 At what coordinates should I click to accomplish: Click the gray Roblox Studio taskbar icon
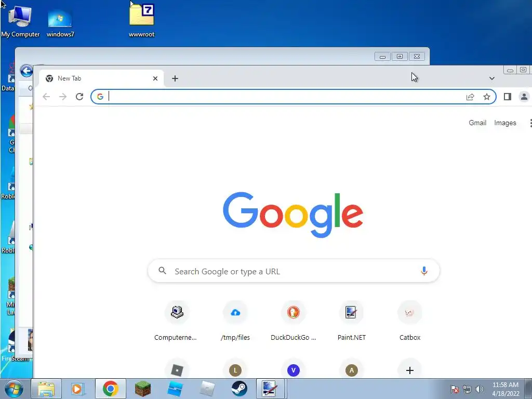207,389
